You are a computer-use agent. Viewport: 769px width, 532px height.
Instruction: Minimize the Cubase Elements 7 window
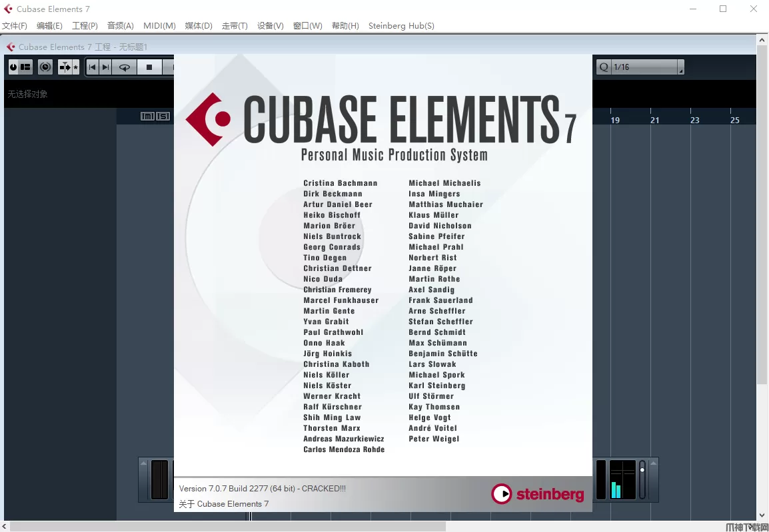pyautogui.click(x=693, y=9)
